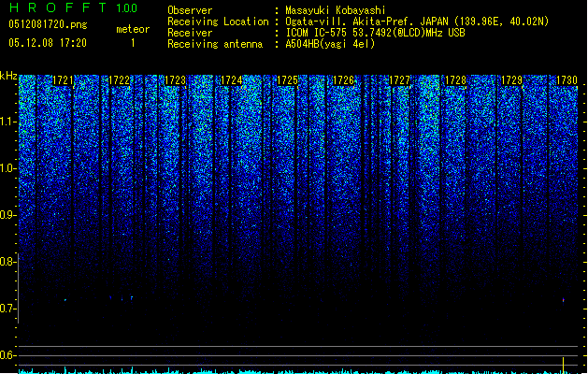The height and width of the screenshot is (374, 588).
Task: Click the meteor count label
Action: 133,29
